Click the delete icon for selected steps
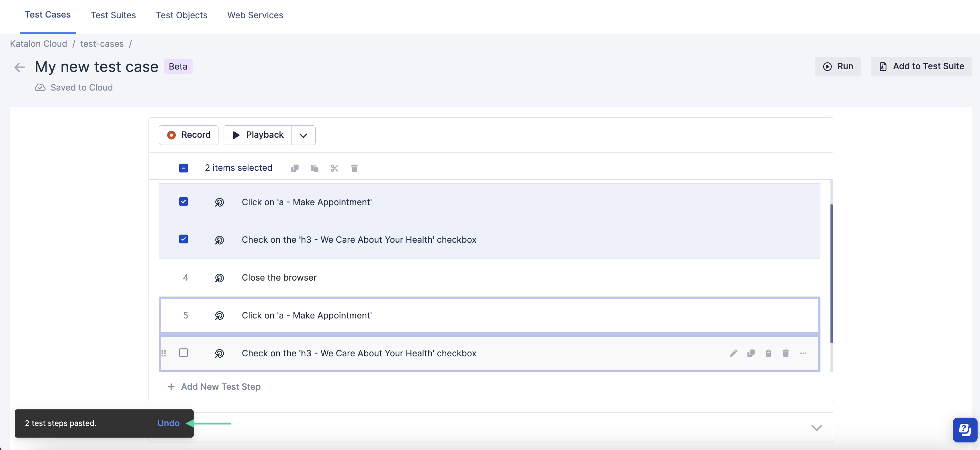980x450 pixels. click(354, 167)
